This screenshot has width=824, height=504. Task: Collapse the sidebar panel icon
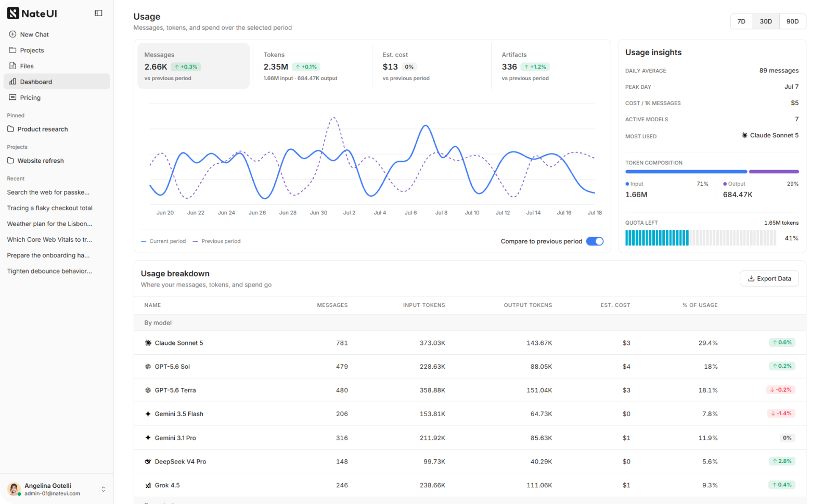point(98,13)
